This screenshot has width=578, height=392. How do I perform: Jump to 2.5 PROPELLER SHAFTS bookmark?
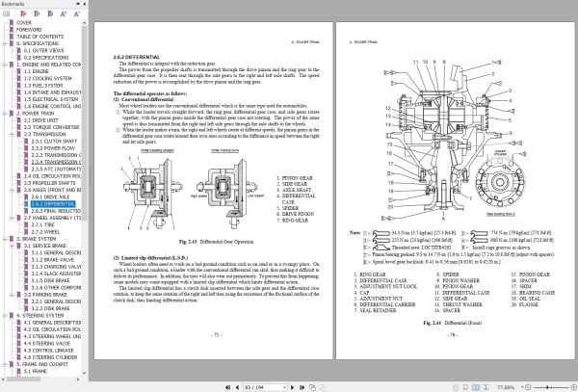[49, 183]
